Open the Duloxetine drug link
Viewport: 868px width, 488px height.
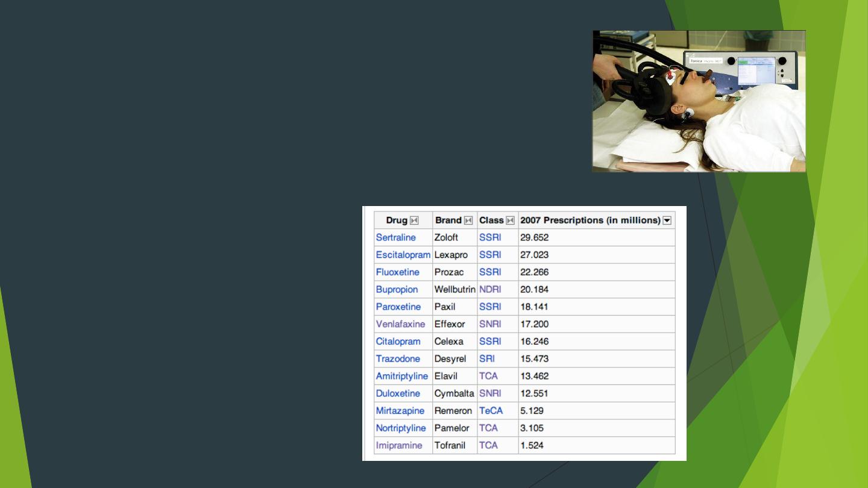click(x=398, y=393)
